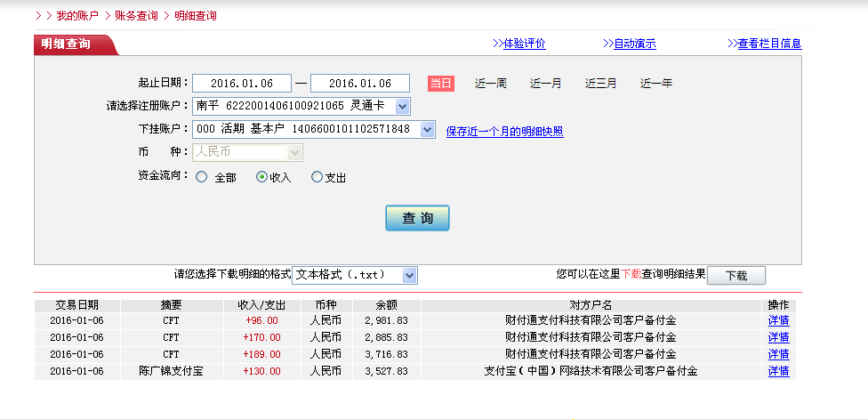Expand the 下挂账户 sub-account dropdown
This screenshot has width=868, height=420.
pos(427,130)
